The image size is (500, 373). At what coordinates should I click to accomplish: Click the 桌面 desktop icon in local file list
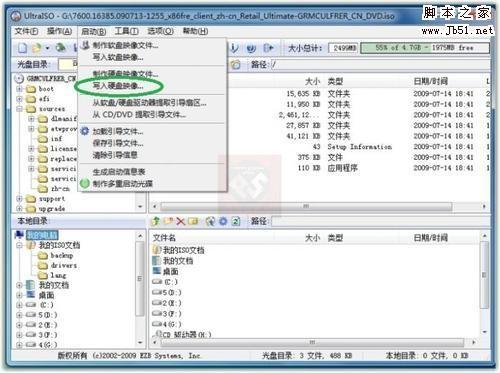tap(157, 271)
